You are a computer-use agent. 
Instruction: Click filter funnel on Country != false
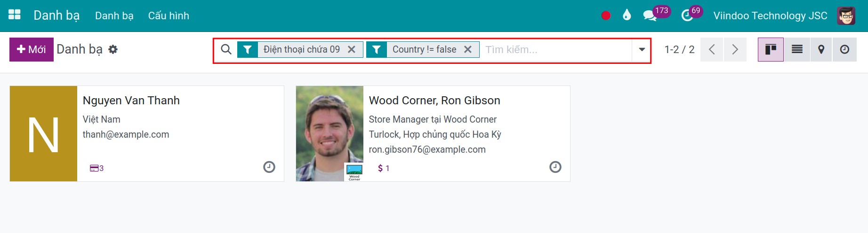pos(377,49)
